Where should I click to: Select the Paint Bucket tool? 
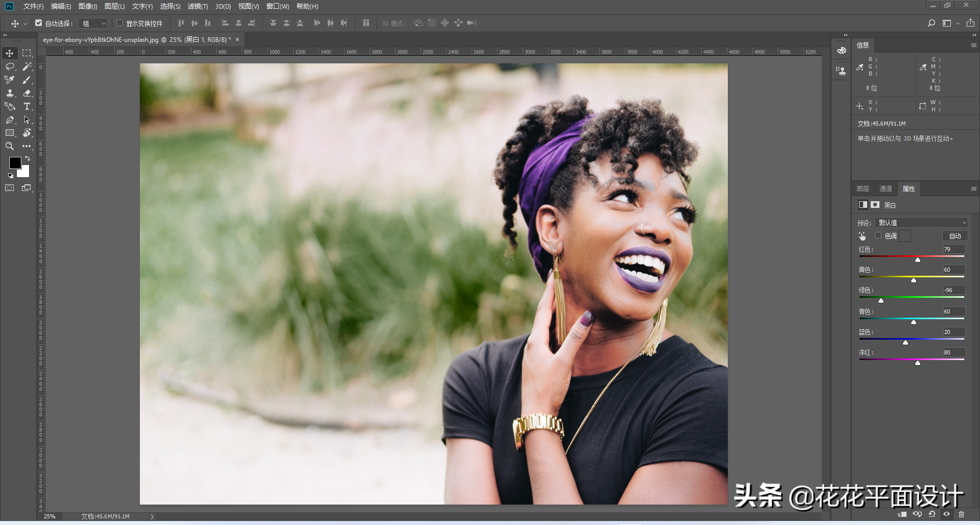[x=10, y=106]
